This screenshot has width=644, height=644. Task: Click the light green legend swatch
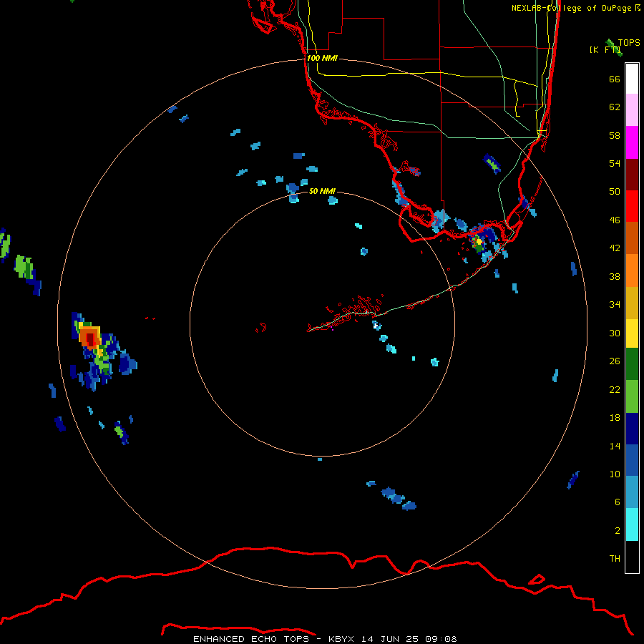[632, 396]
